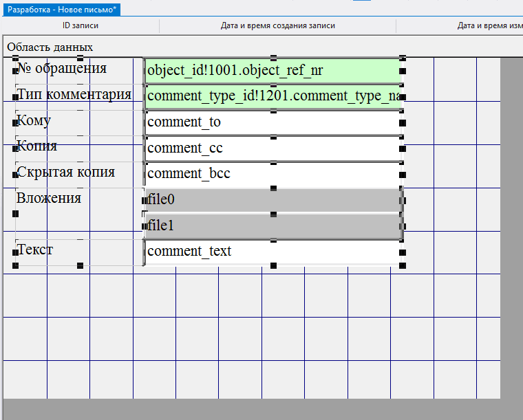Click the ID записи column header
This screenshot has height=420, width=523.
(x=81, y=26)
